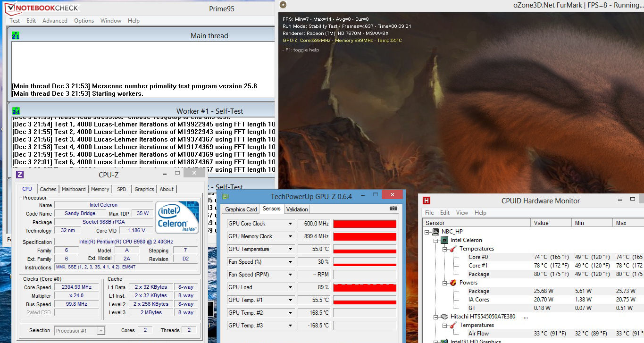Click the red H icon of Hardware Monitor
This screenshot has width=644, height=343.
pos(427,201)
